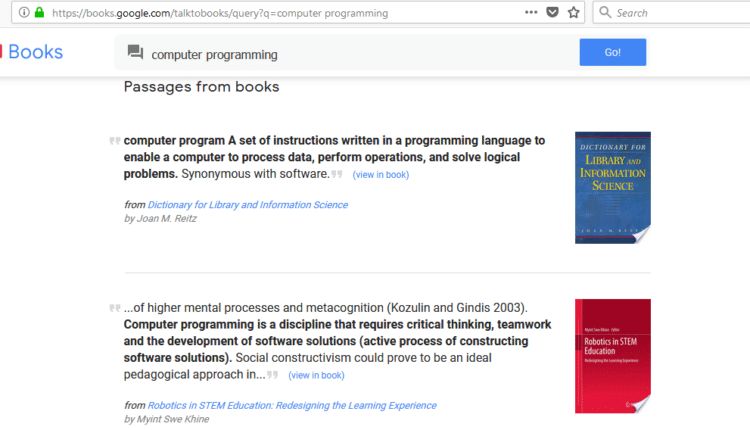Viewport: 750px width, 430px height.
Task: Click the 'Passages from books' heading
Action: click(x=201, y=87)
